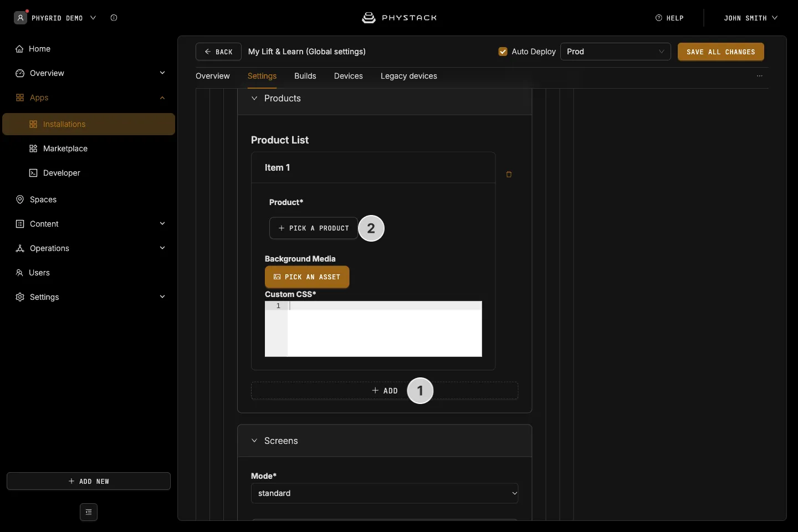Open the Prod environment dropdown
The width and height of the screenshot is (798, 532).
(616, 52)
